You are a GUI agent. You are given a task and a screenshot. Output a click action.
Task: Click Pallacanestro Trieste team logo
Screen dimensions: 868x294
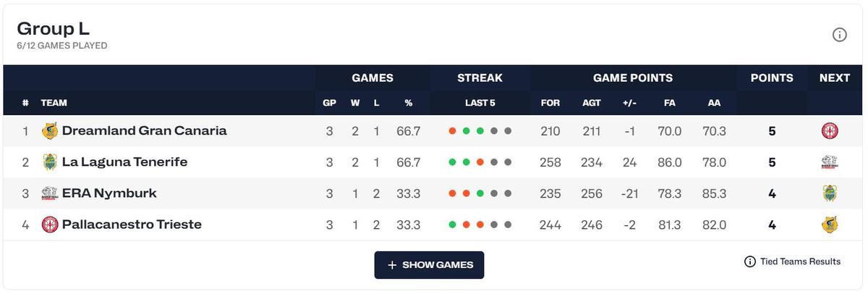(x=50, y=224)
